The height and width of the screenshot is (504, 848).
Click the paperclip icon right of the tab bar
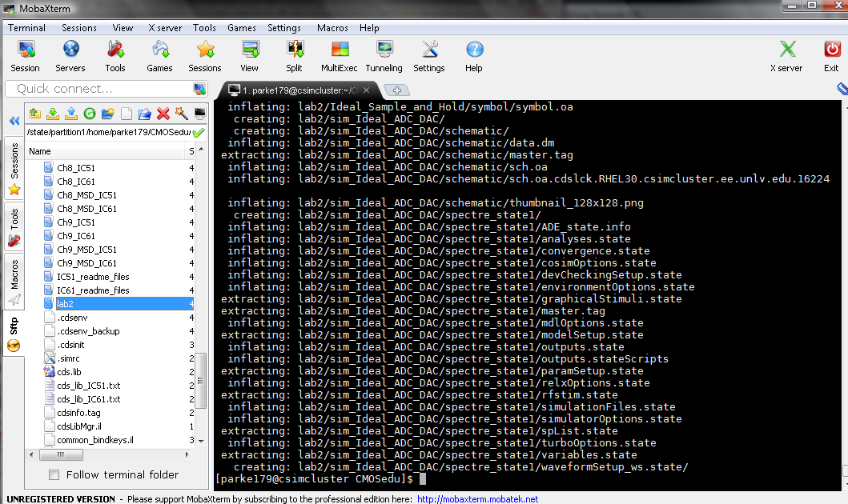[x=842, y=89]
